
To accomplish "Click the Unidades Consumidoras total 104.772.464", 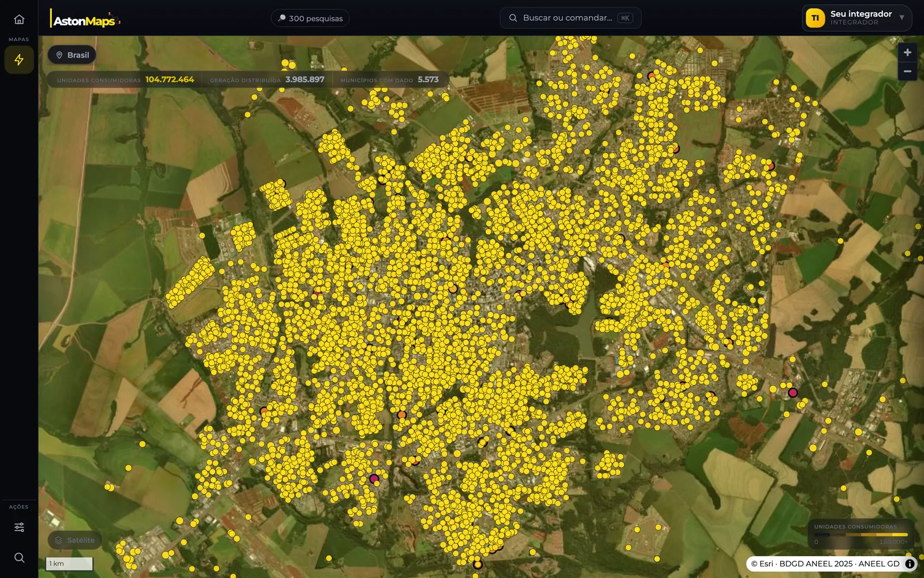I will (170, 80).
